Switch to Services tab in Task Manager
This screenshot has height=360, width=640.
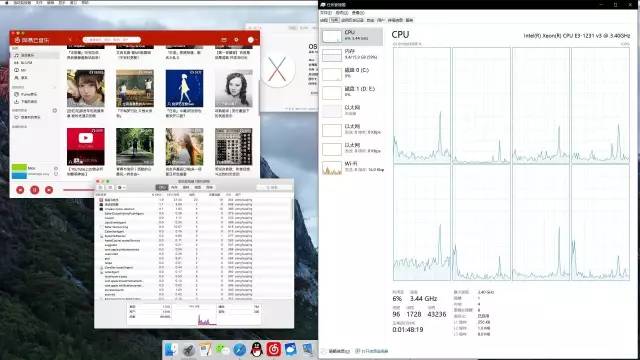[x=409, y=20]
